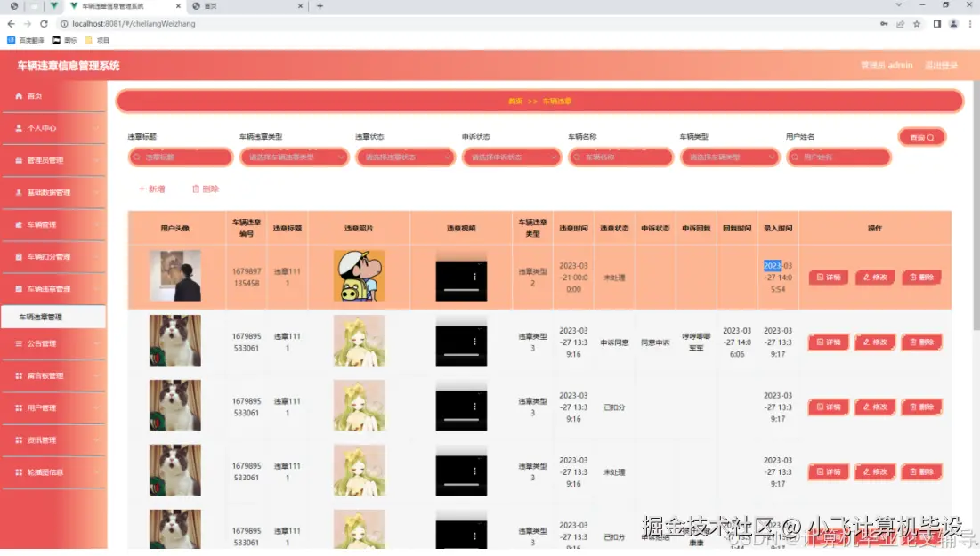Click 详情 in the 申诉同意 row
Screen dimensions: 980x556
coord(829,342)
